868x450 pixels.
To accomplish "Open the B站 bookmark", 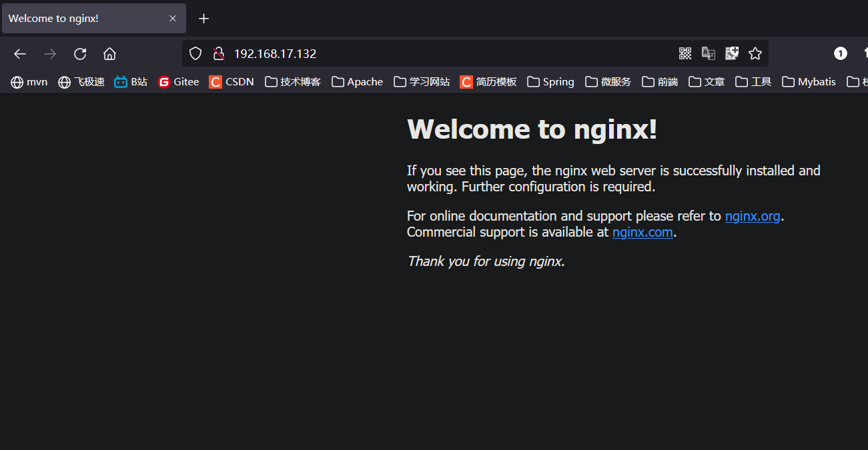I will (x=131, y=82).
